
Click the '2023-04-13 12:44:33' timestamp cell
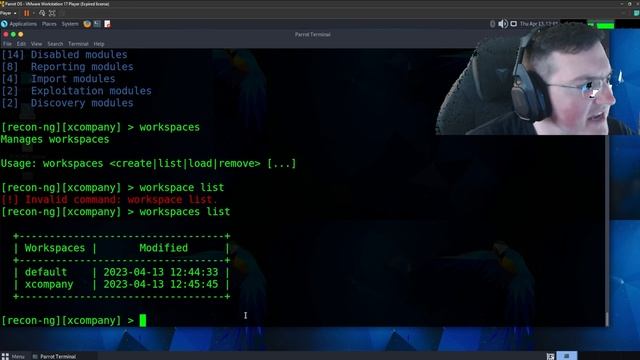coord(161,272)
